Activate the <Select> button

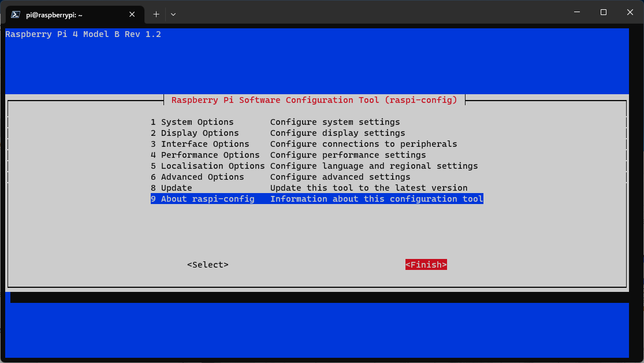[x=208, y=265]
